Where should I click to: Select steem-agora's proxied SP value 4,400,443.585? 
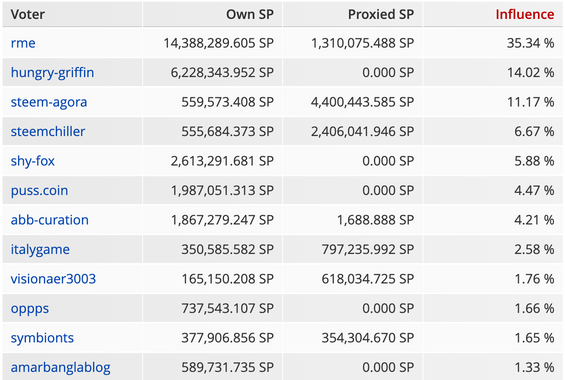[362, 102]
